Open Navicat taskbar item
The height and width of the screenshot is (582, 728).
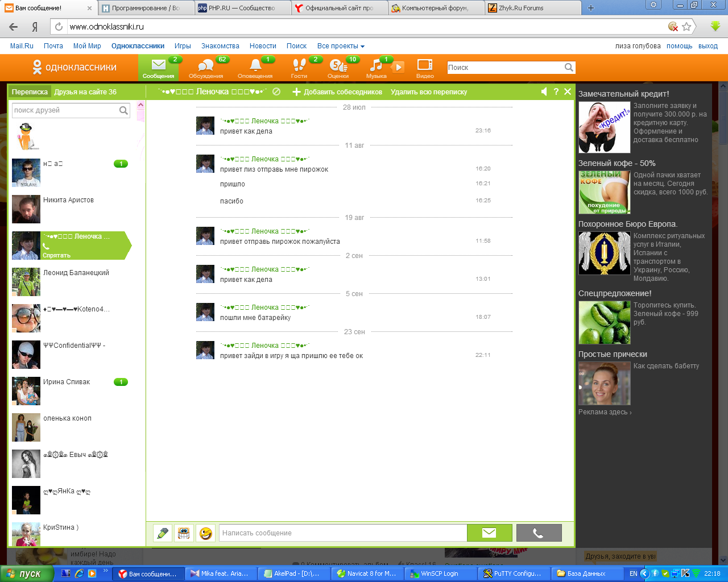tap(368, 573)
